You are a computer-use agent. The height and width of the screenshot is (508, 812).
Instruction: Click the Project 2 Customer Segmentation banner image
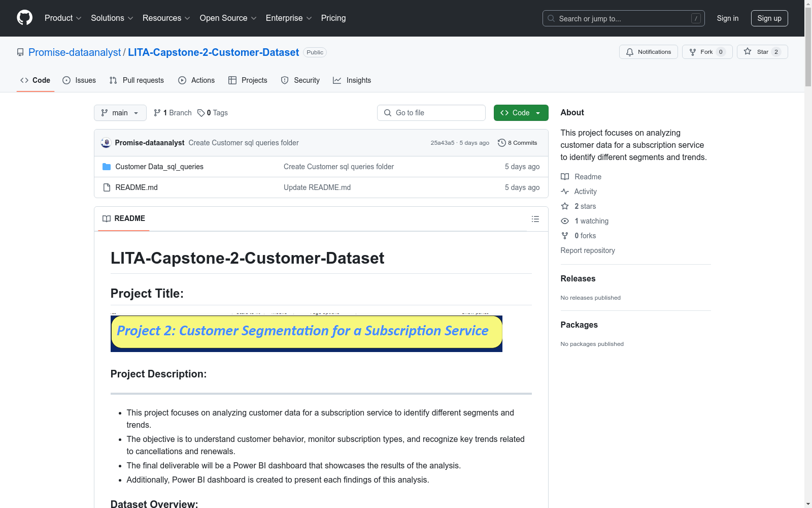[x=307, y=333]
